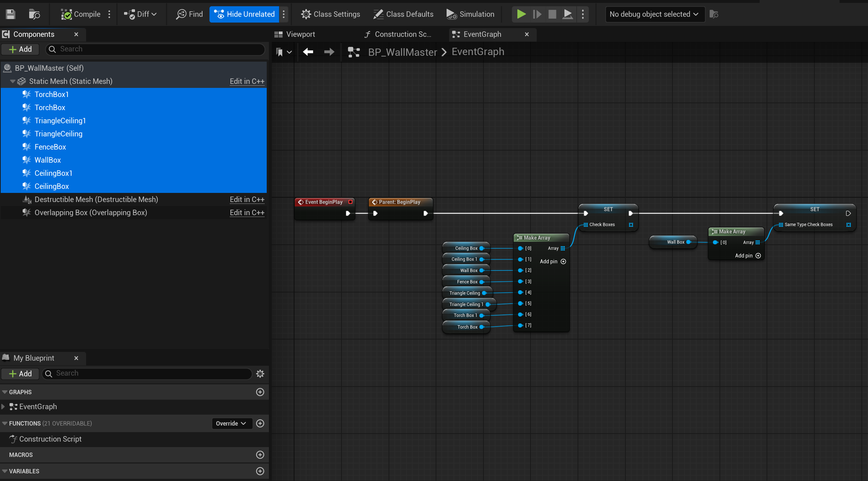Click the plus icon next to Variables
This screenshot has width=868, height=481.
(260, 471)
